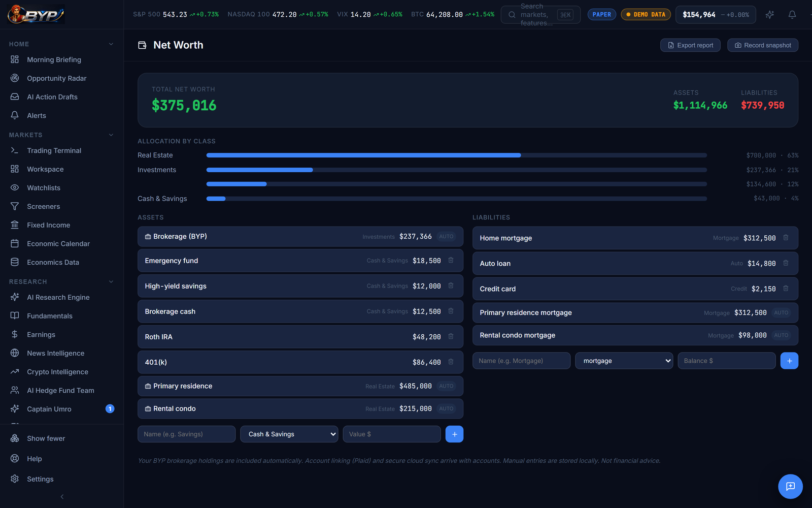
Task: Open the mortgage liability type dropdown
Action: [624, 361]
